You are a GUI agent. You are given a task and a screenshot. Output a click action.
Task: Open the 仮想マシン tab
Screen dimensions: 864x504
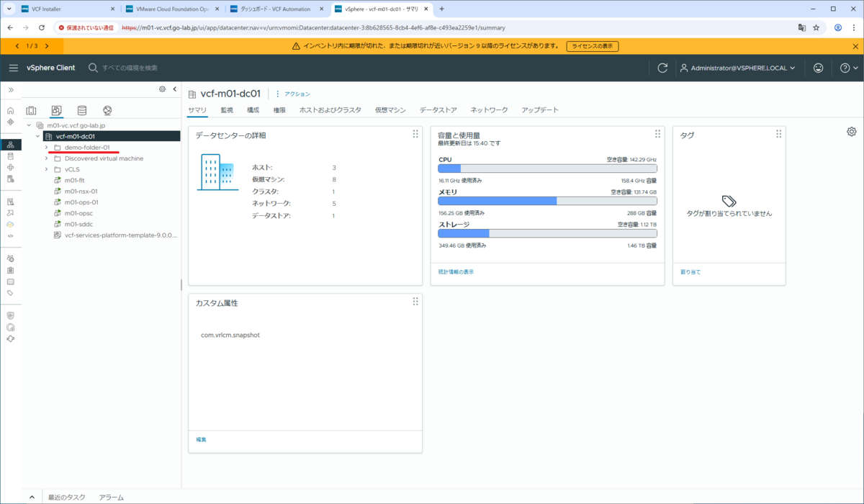[390, 110]
